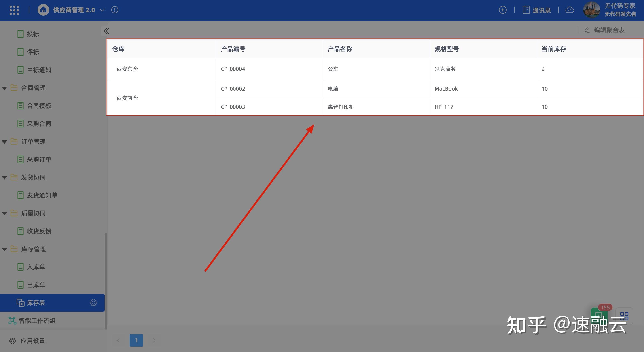Collapse the 合同管理 folder
644x352 pixels.
click(x=4, y=88)
